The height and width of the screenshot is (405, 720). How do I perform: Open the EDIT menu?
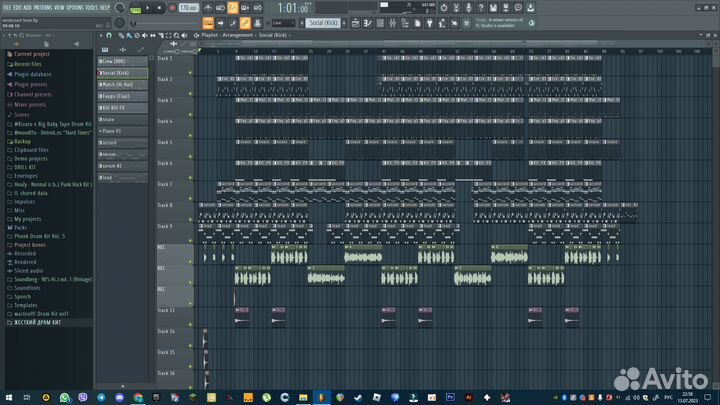(x=17, y=8)
